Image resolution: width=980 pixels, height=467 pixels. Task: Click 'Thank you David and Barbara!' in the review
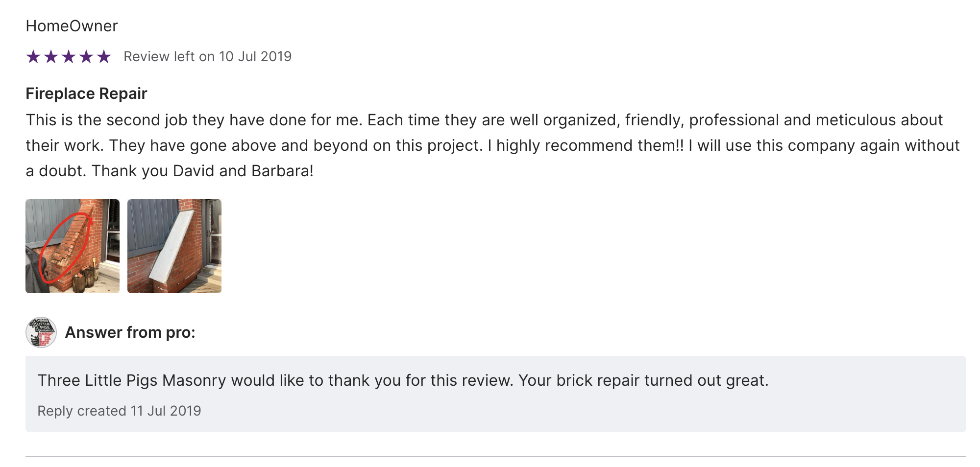[x=202, y=171]
